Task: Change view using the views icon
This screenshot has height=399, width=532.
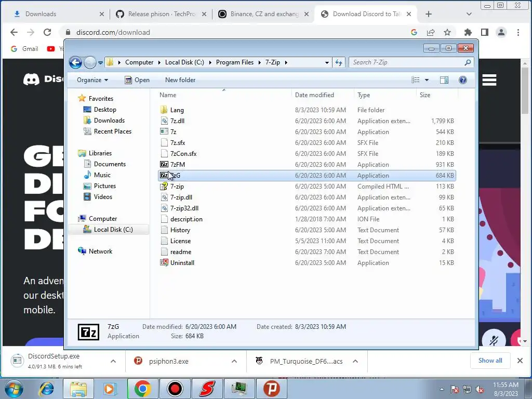Action: [415, 80]
